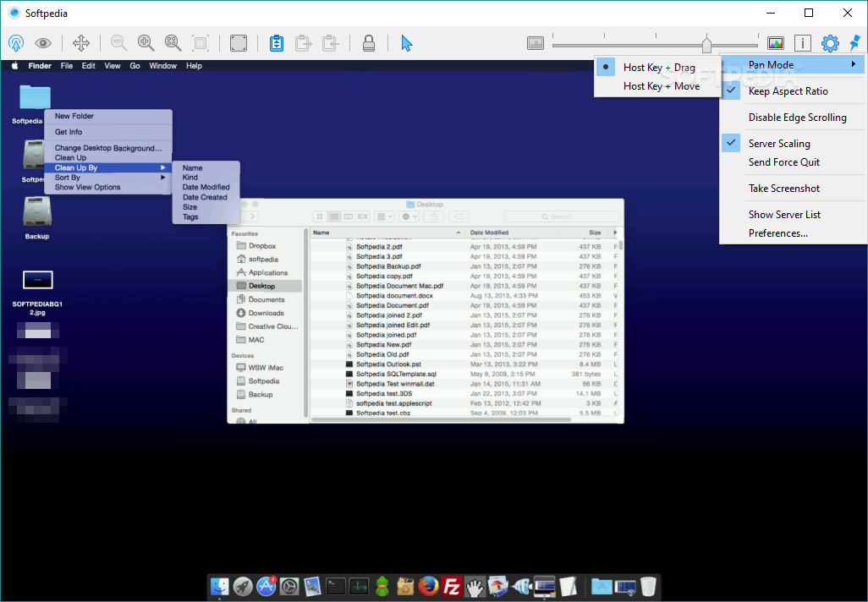Open the remote Finder File menu

click(x=67, y=66)
